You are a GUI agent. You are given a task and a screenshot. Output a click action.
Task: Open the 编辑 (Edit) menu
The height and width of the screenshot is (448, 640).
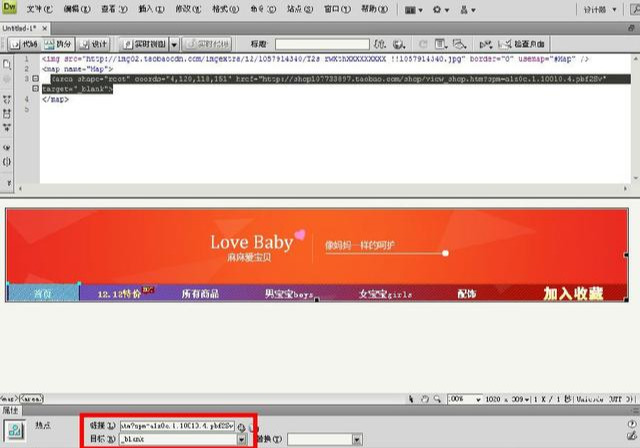[x=77, y=9]
